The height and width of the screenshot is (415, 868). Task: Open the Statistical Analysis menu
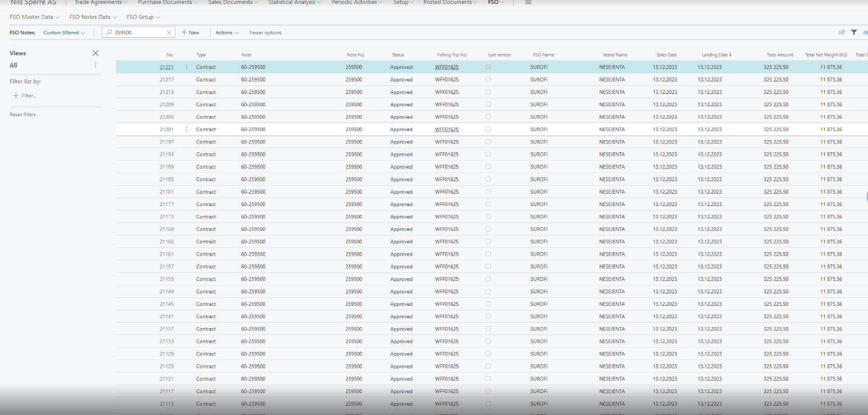pyautogui.click(x=294, y=2)
